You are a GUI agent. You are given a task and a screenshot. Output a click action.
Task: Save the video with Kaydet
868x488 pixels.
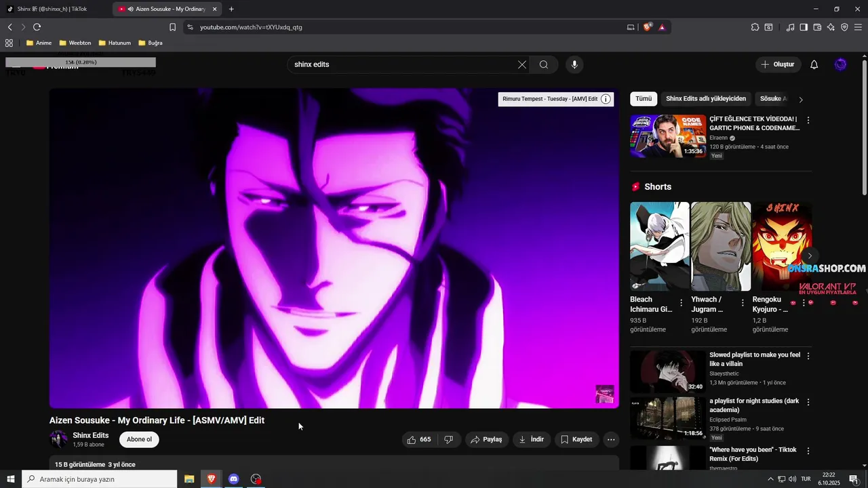[576, 439]
